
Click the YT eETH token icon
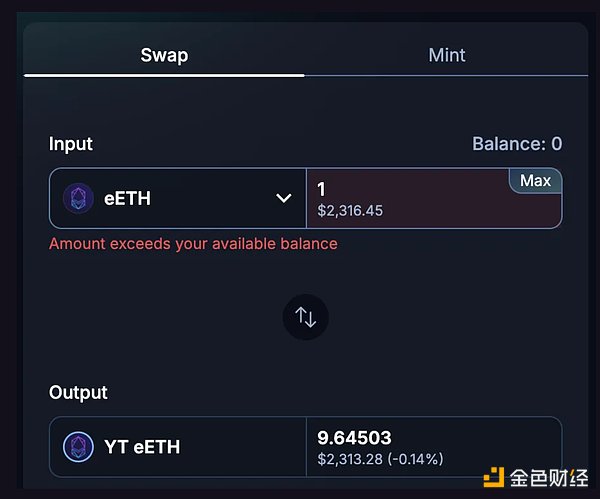78,447
